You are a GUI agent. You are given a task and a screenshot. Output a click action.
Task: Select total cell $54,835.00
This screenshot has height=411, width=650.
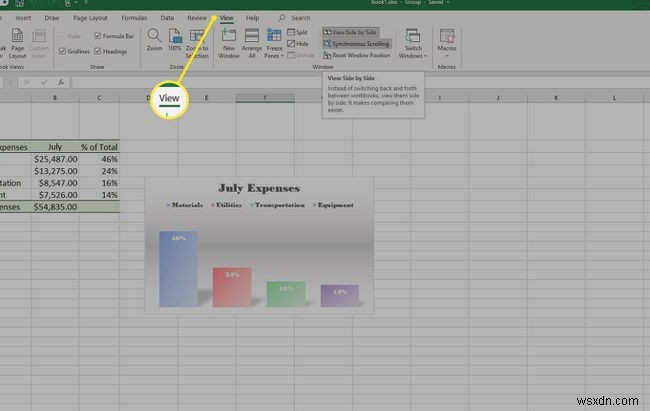(55, 207)
